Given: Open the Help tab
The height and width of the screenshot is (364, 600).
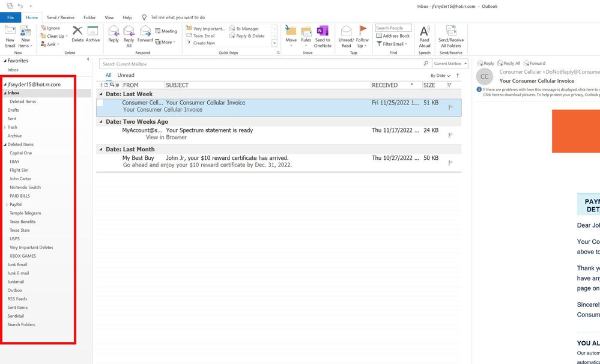Looking at the screenshot, I should [127, 17].
